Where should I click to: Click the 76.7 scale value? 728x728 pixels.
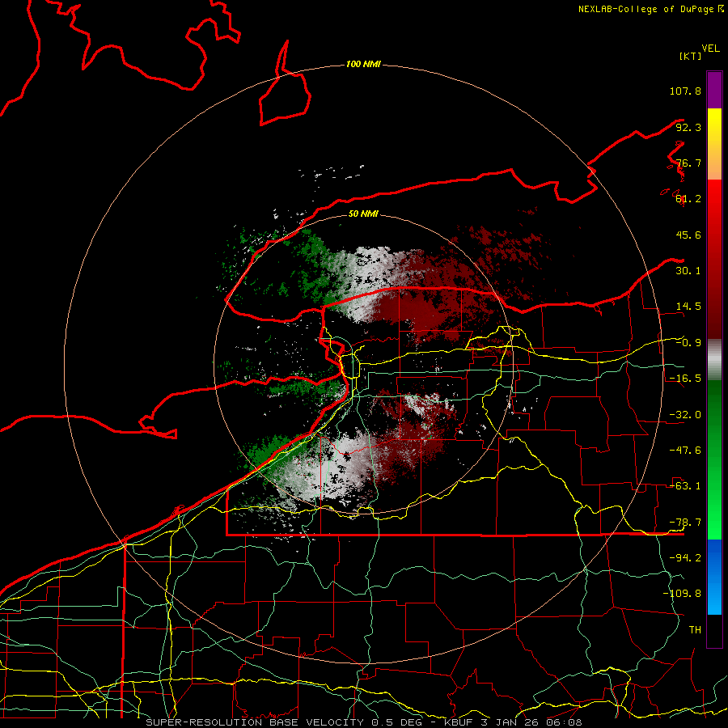pos(688,163)
